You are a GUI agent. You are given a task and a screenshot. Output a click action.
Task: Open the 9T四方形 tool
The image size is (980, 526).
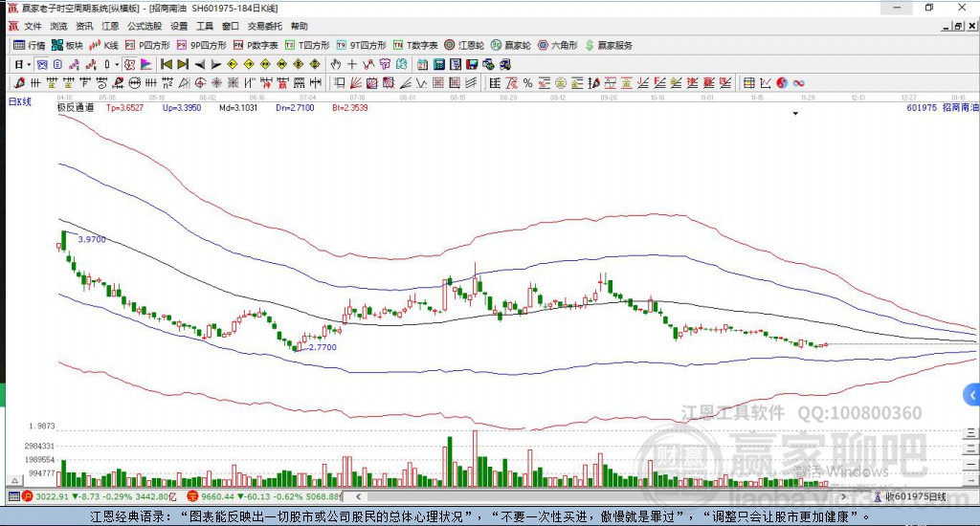[360, 45]
